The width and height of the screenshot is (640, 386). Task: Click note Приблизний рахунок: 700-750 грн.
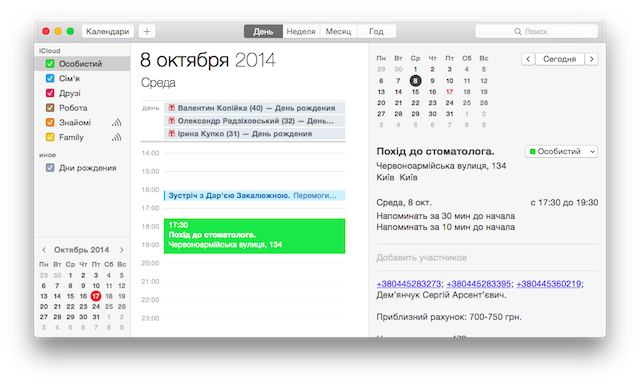coord(449,317)
